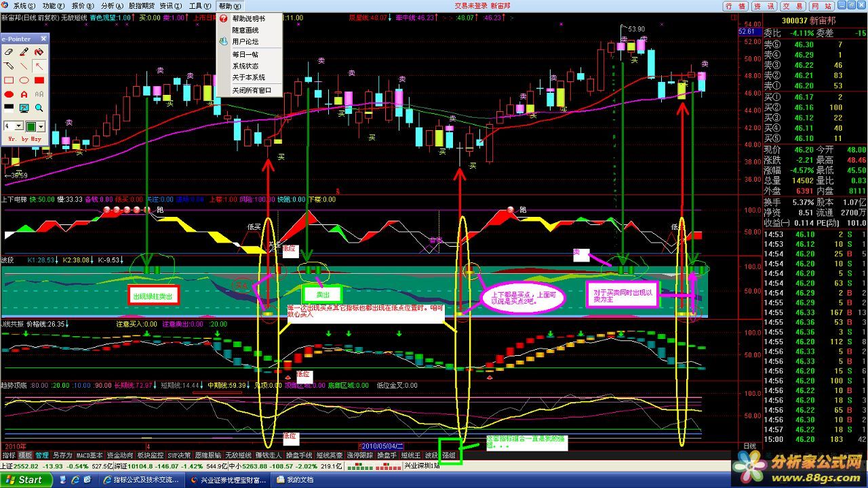The image size is (868, 488).
Task: Switch to the 赚钱走人 indicator tab
Action: click(269, 455)
